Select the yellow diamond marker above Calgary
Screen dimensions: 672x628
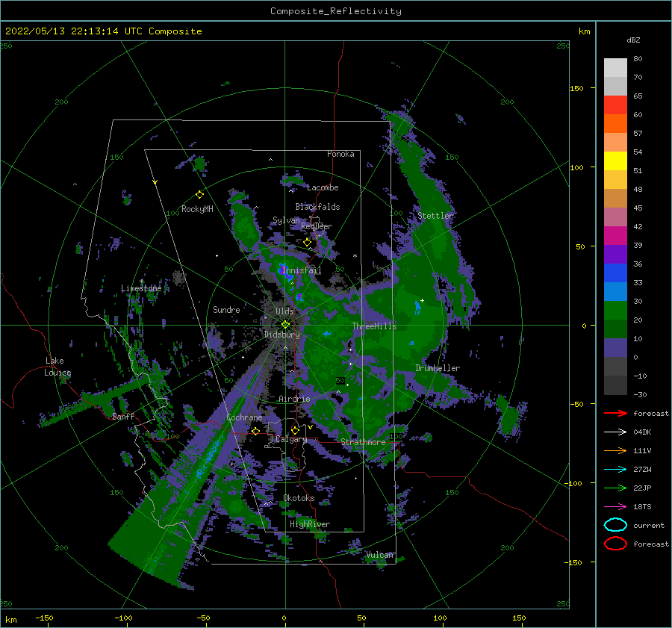(x=295, y=430)
